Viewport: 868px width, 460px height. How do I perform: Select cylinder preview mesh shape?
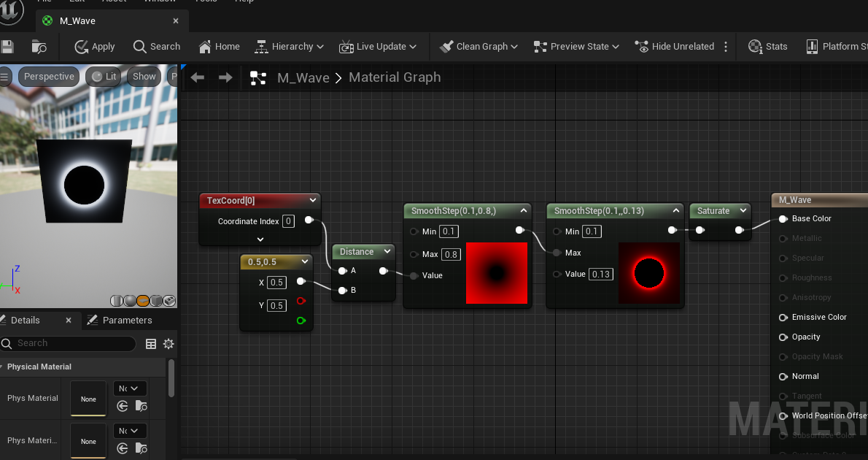point(116,301)
